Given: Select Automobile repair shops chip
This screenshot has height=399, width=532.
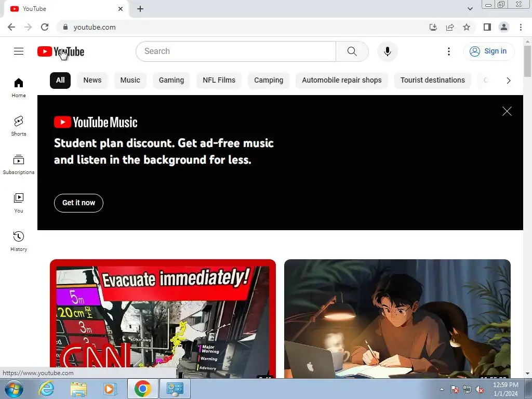Looking at the screenshot, I should click(342, 81).
